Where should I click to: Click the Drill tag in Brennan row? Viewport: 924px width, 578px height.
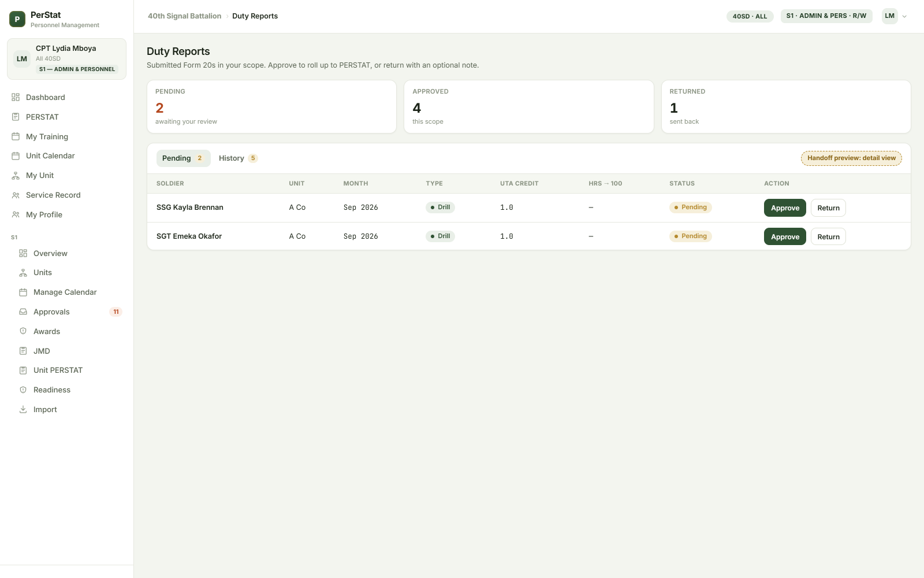click(x=440, y=208)
